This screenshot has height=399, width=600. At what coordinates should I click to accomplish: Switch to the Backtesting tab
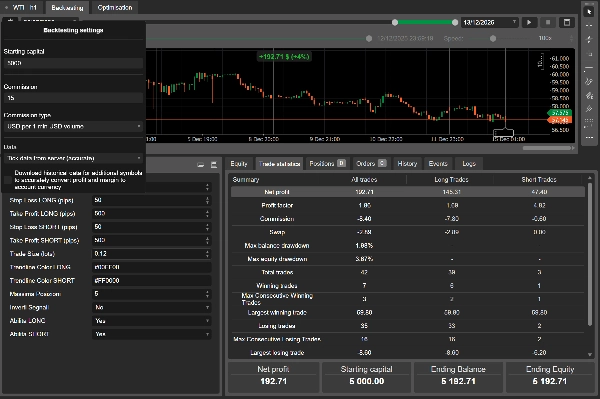(x=67, y=8)
